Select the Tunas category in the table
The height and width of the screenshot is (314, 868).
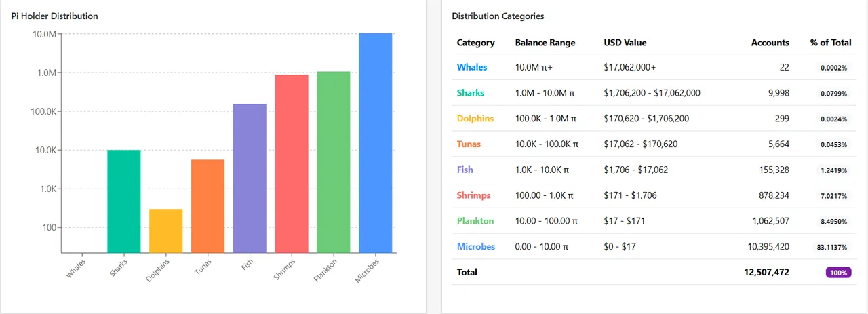point(469,144)
